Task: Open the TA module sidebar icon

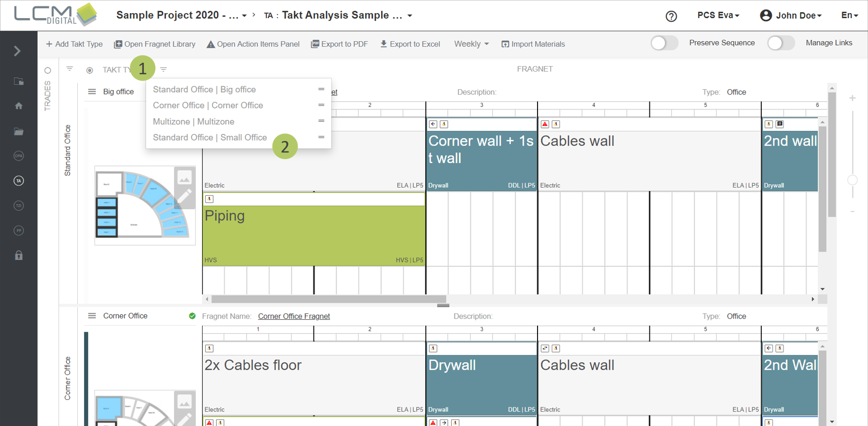Action: (19, 181)
